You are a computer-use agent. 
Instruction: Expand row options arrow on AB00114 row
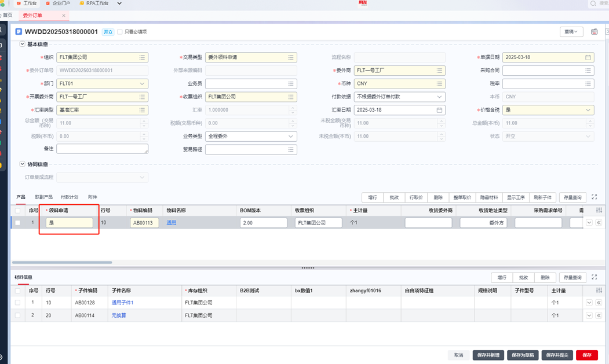[589, 315]
